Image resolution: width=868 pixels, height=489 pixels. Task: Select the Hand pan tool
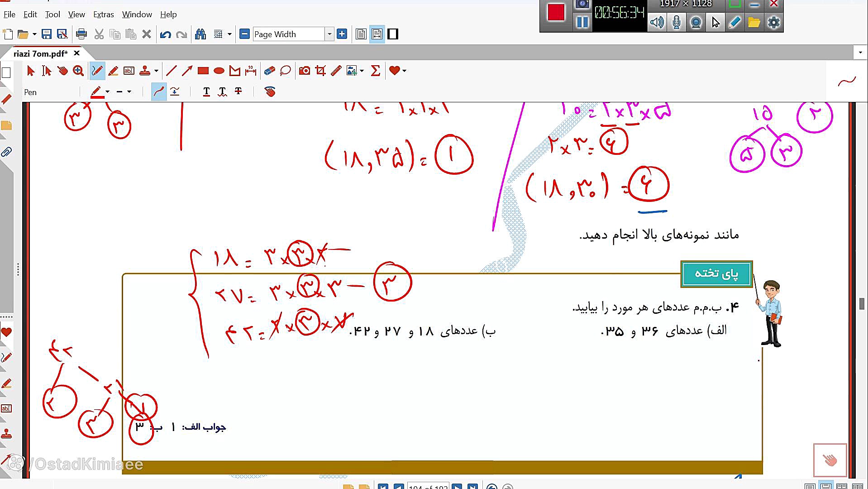pyautogui.click(x=62, y=71)
